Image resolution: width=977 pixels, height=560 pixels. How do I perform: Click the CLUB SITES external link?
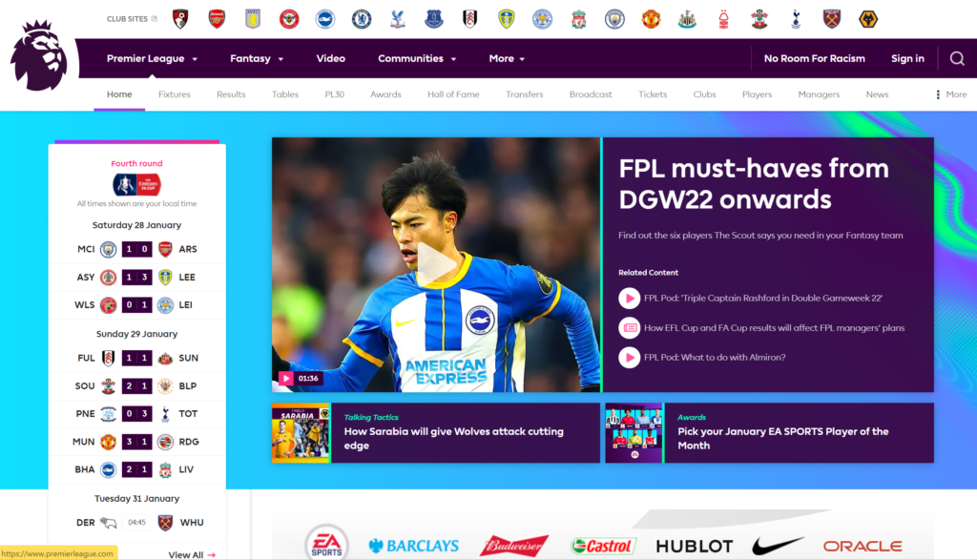[132, 19]
